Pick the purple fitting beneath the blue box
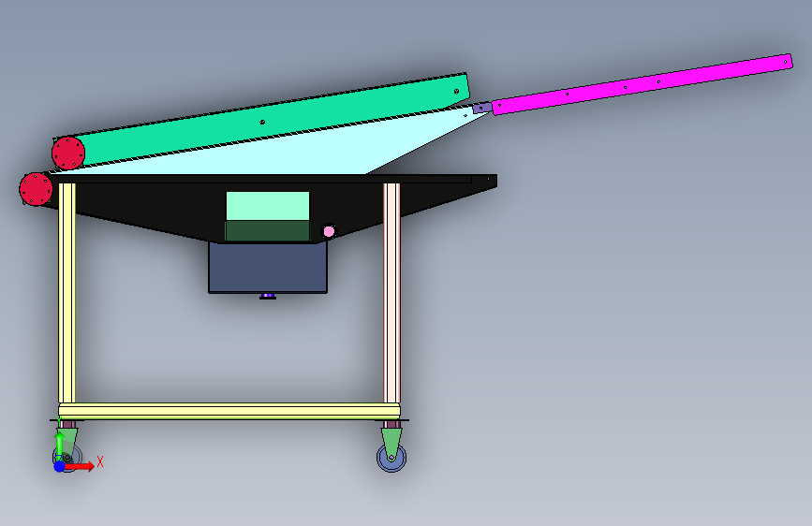The height and width of the screenshot is (526, 812). [x=268, y=296]
